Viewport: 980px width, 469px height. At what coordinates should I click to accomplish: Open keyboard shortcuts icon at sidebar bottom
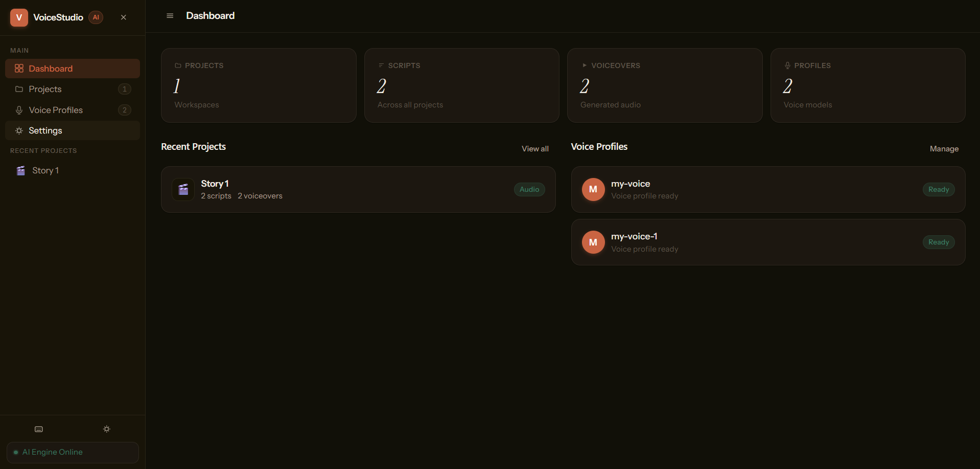(x=39, y=429)
